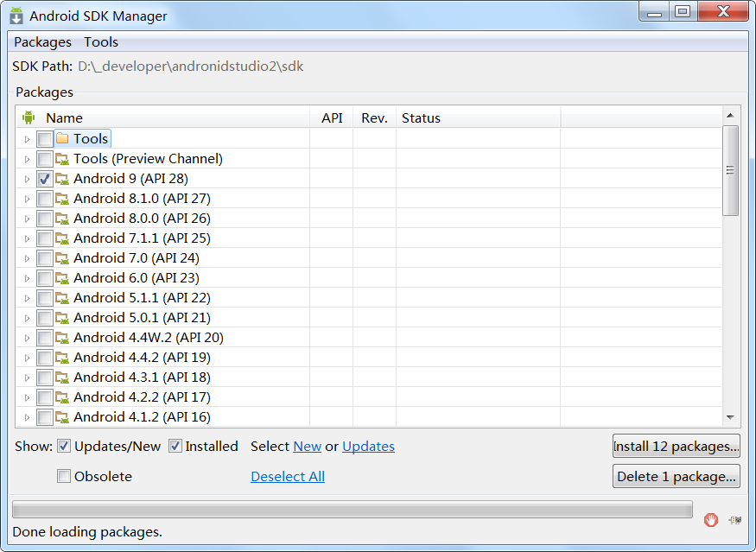Click the Android 5.1.1 (API 22) package icon

pos(61,298)
